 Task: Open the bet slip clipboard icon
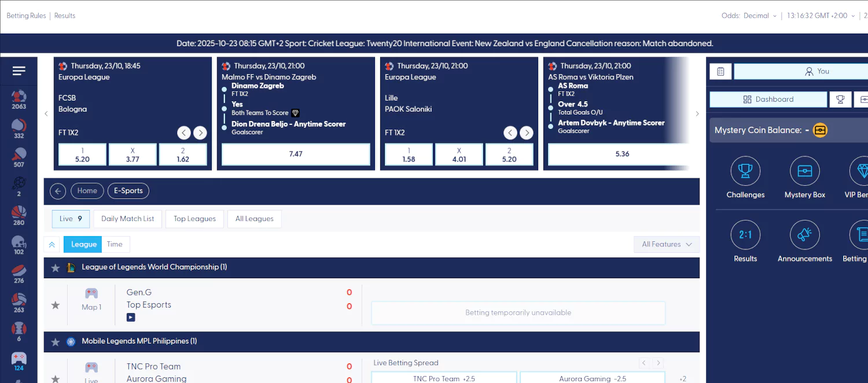coord(720,71)
